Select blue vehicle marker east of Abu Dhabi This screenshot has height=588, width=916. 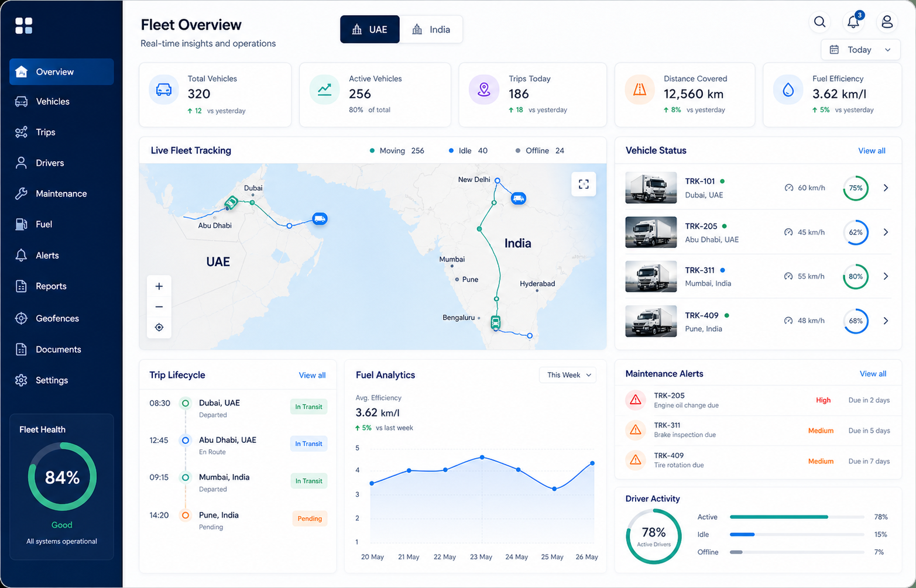[320, 219]
